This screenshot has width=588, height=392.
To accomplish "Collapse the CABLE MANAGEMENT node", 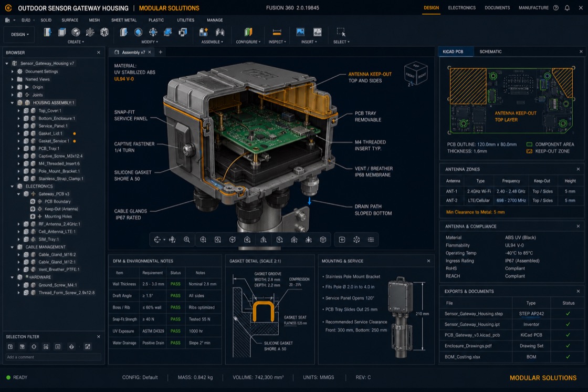I will 13,247.
